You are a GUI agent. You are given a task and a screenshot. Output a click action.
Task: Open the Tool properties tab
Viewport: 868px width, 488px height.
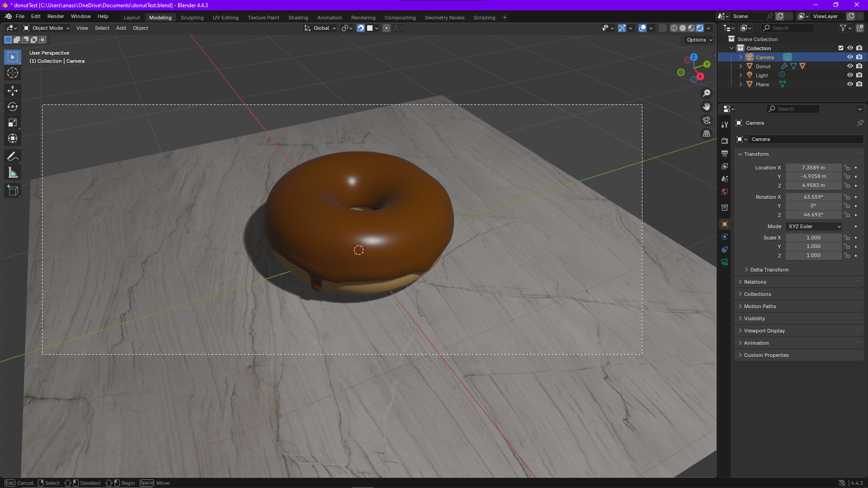(x=725, y=124)
